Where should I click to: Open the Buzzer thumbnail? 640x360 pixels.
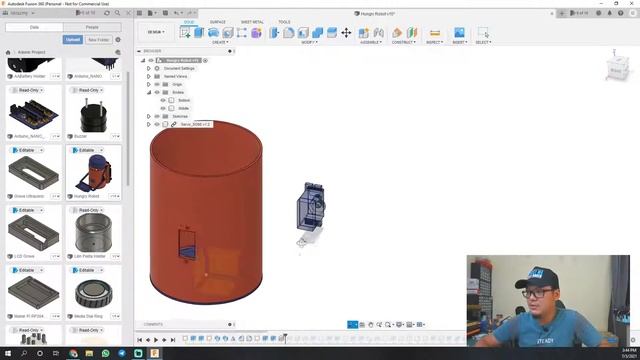93,115
